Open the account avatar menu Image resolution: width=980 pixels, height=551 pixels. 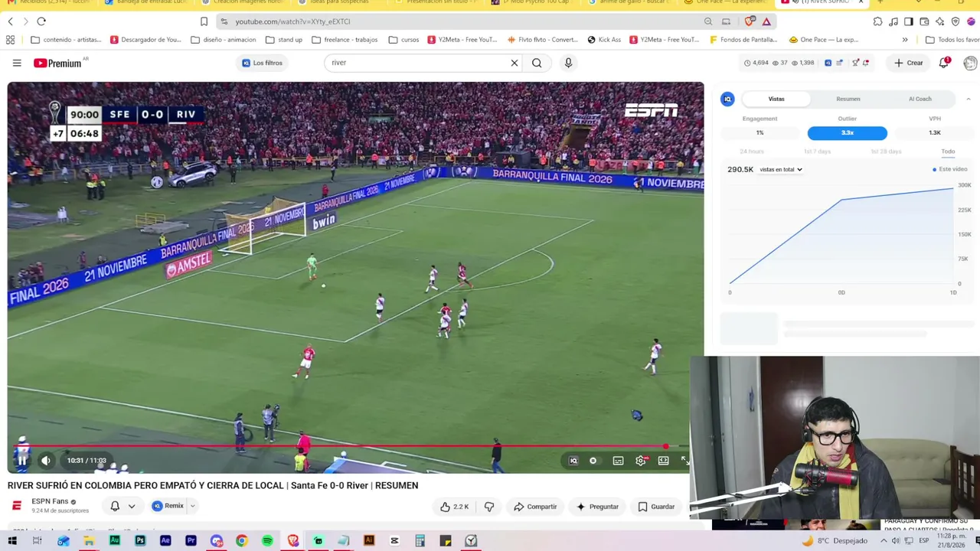(x=970, y=64)
